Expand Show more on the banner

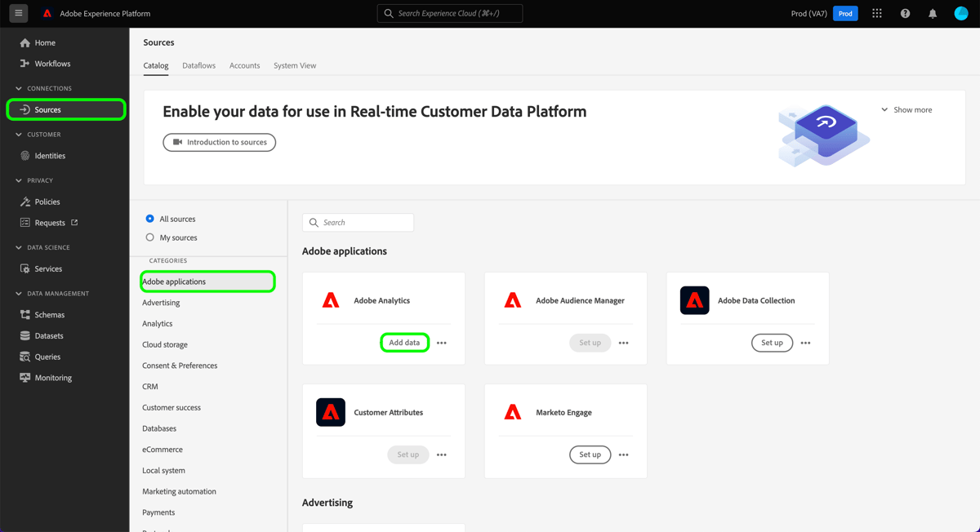(906, 109)
